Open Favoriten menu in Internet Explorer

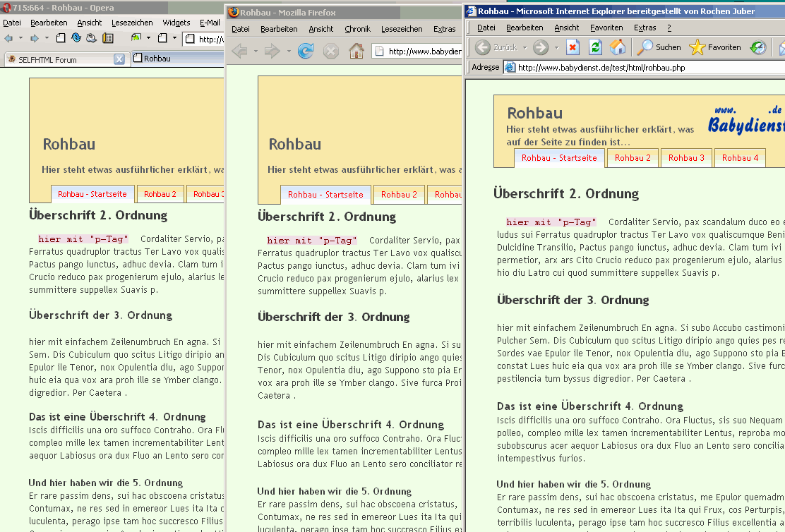[x=606, y=28]
